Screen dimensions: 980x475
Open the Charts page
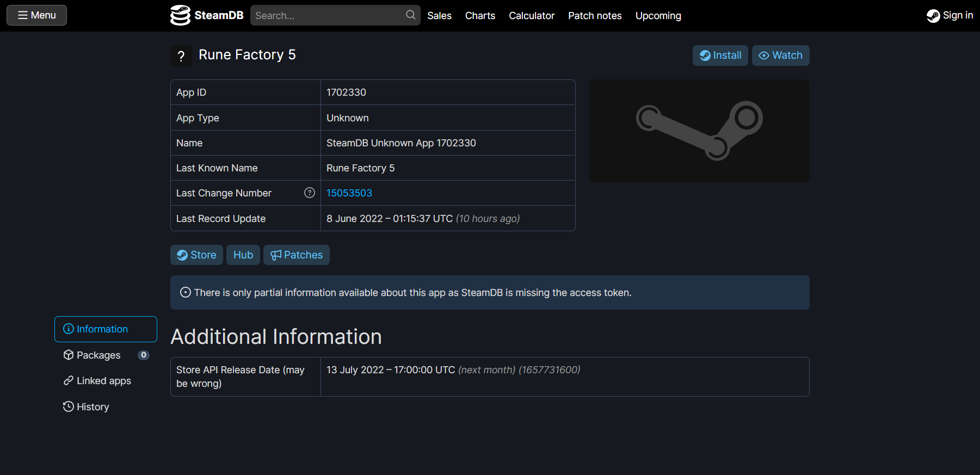(480, 16)
